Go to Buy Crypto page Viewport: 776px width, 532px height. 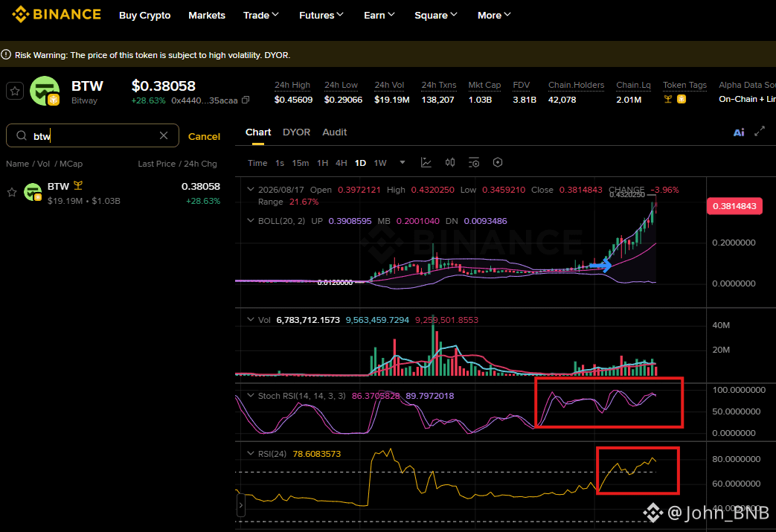click(x=144, y=16)
